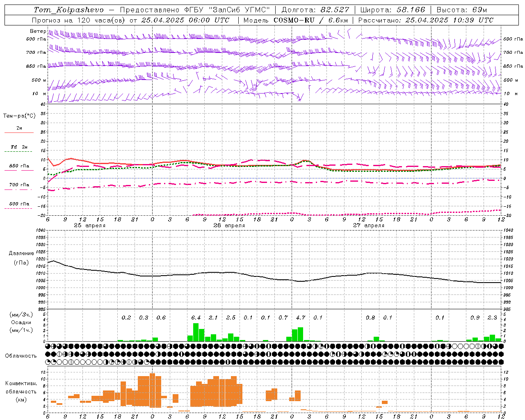Click the Высота: 69м value
The image size is (525, 420).
point(462,10)
